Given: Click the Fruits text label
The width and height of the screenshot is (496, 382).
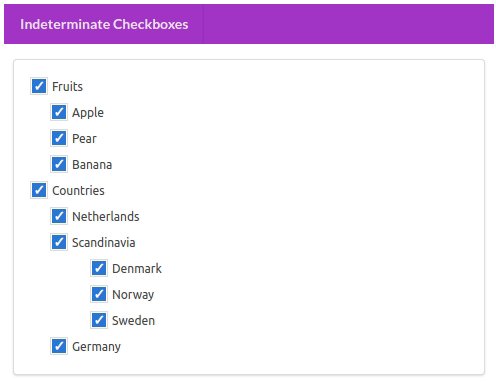Looking at the screenshot, I should pyautogui.click(x=67, y=87).
